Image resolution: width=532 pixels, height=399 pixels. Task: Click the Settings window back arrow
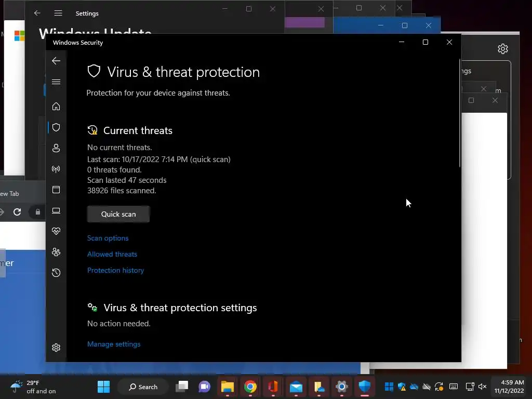pyautogui.click(x=37, y=13)
